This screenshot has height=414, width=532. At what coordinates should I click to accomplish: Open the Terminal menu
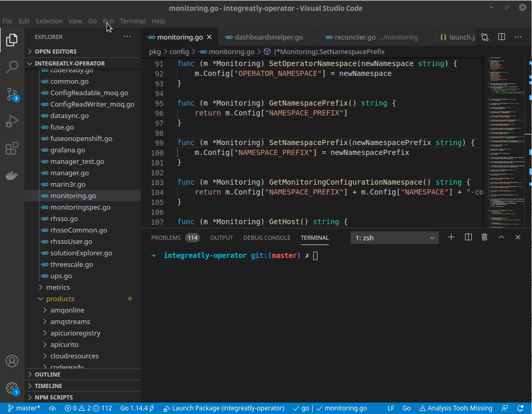click(132, 21)
